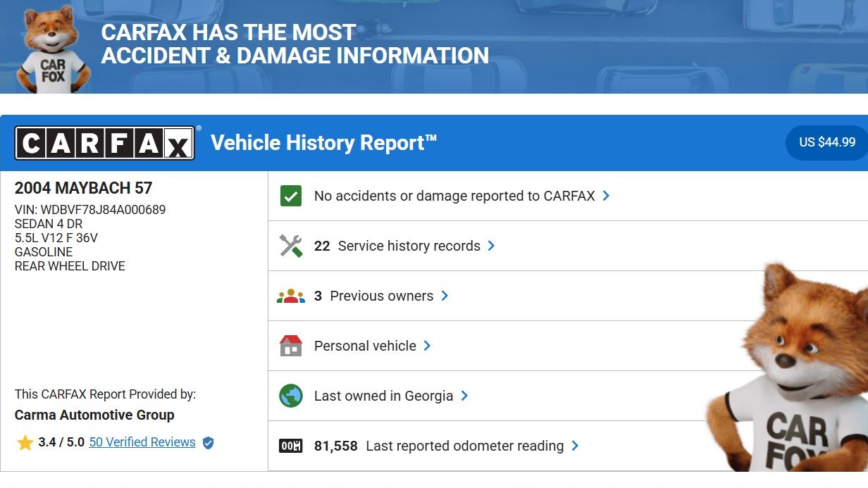868x488 pixels.
Task: Click the Carma Automotive Group name
Action: 94,415
